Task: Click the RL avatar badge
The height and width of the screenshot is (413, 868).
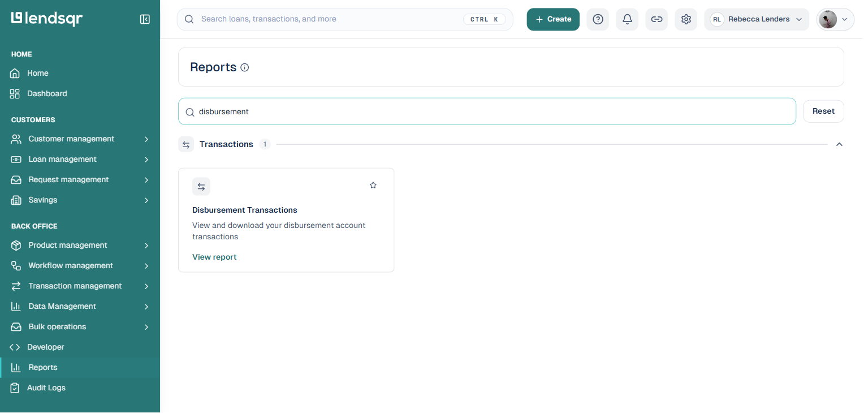Action: point(717,19)
